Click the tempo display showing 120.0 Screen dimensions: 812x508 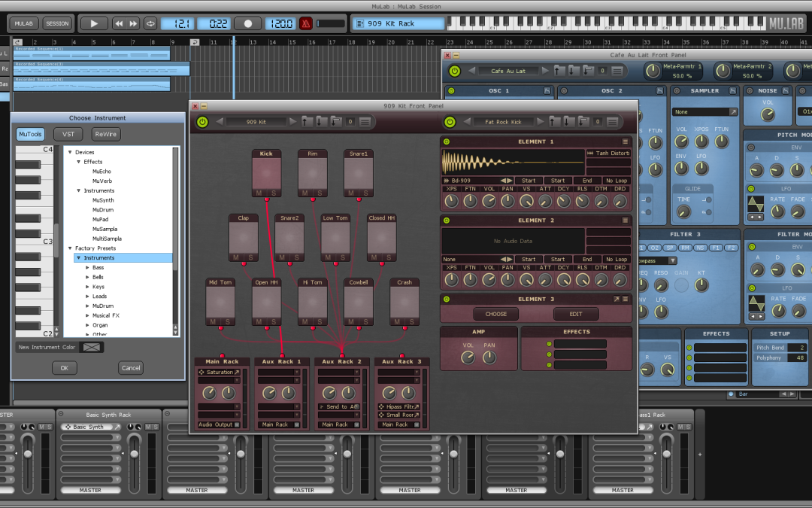click(281, 23)
